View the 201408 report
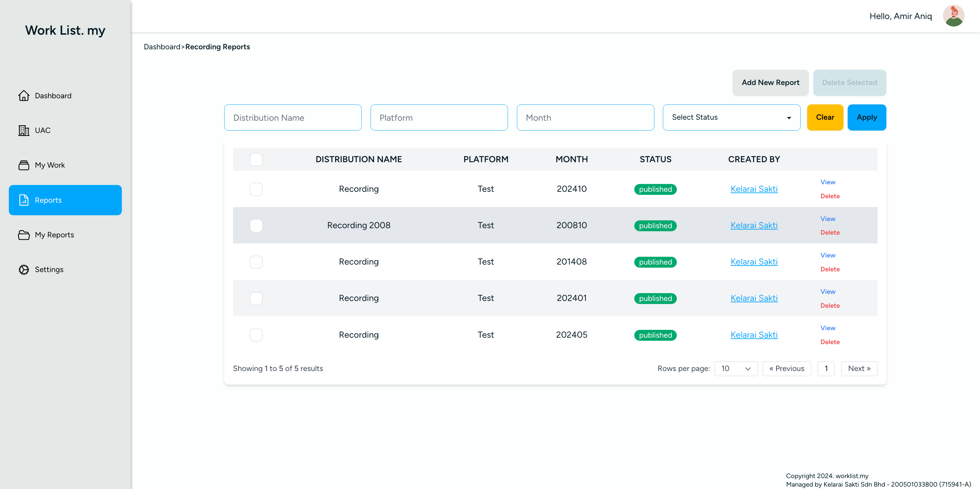The width and height of the screenshot is (980, 489). 828,255
